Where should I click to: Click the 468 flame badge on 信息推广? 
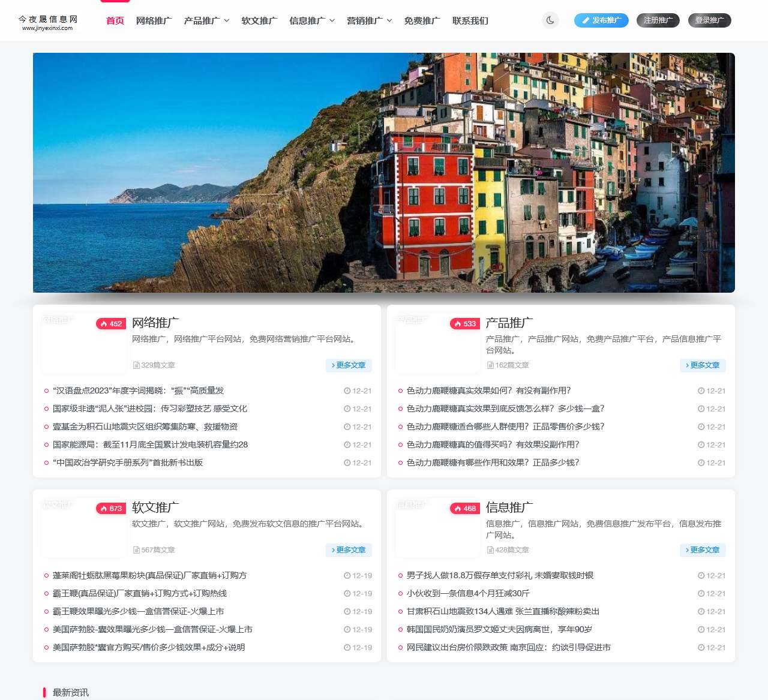pyautogui.click(x=465, y=509)
